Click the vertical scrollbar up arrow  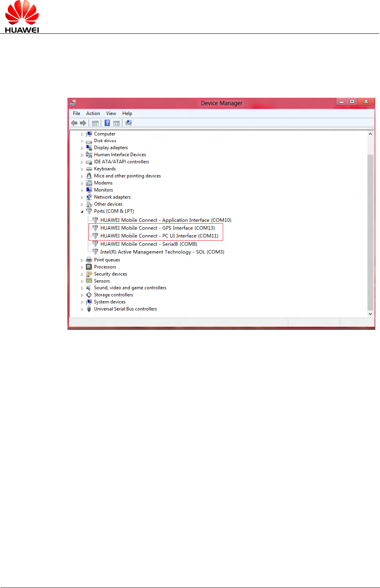370,134
